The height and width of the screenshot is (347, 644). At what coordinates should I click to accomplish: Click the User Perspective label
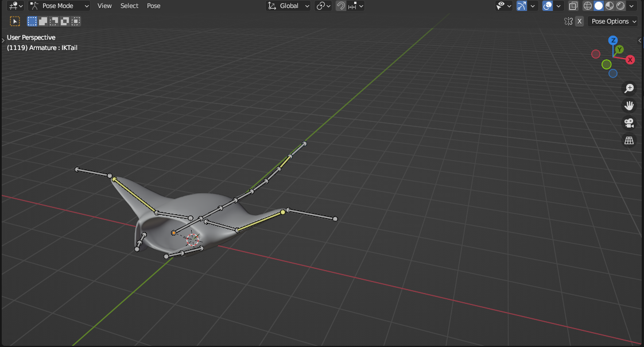31,37
